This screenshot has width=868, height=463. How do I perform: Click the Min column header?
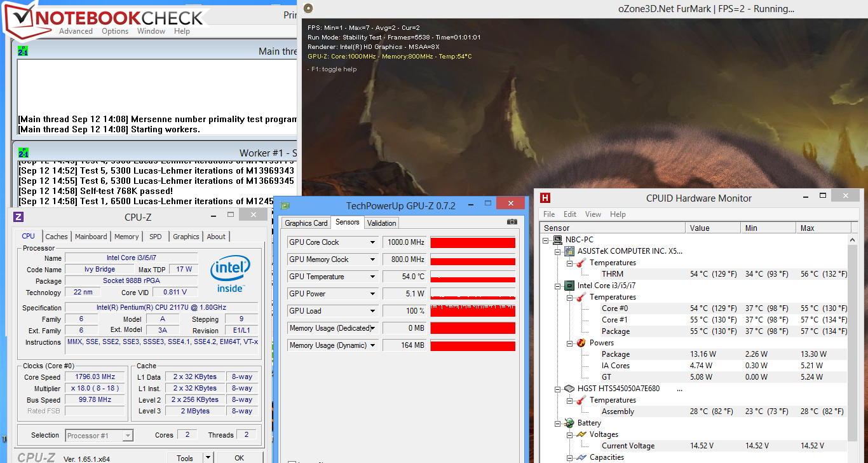tap(768, 228)
